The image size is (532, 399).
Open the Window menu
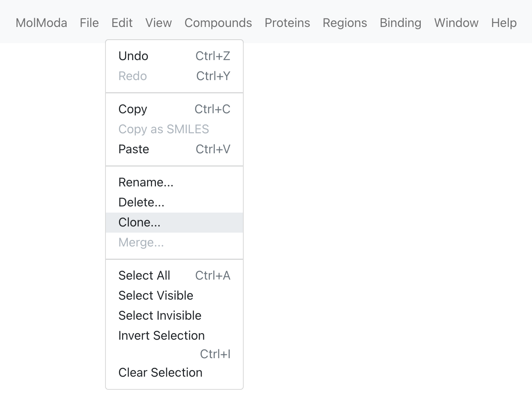click(456, 23)
